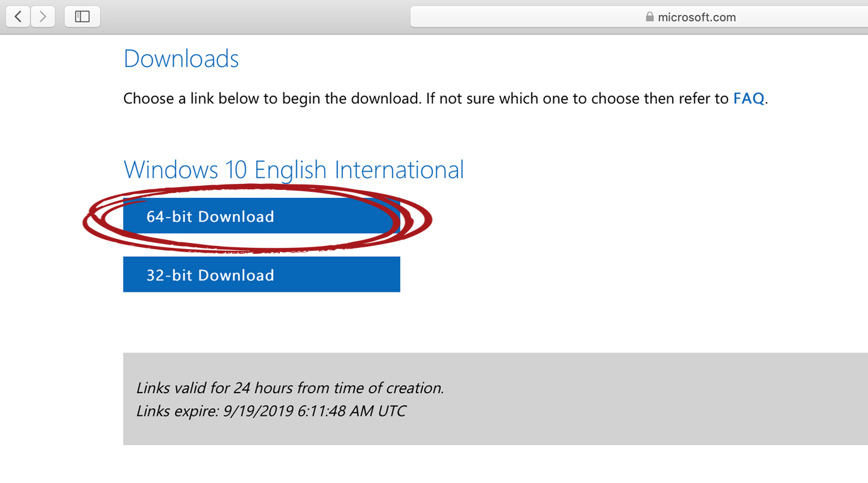Start the 64-bit Download
Image resolution: width=868 pixels, height=483 pixels.
[x=262, y=216]
